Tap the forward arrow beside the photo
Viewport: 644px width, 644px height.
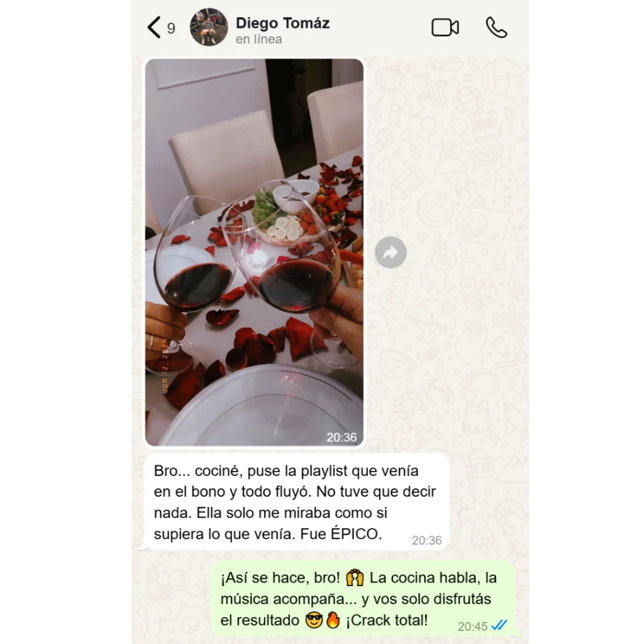(391, 252)
